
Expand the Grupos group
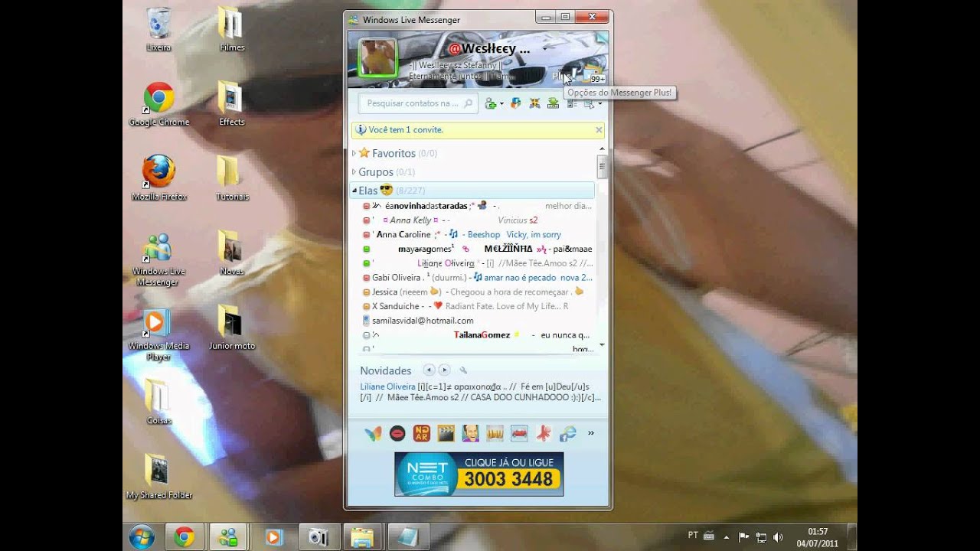pos(354,172)
